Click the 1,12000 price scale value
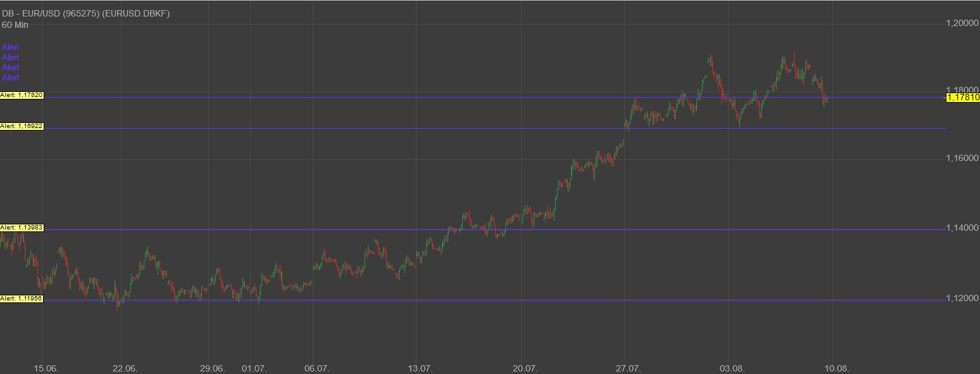Viewport: 980px width, 374px height. 962,299
